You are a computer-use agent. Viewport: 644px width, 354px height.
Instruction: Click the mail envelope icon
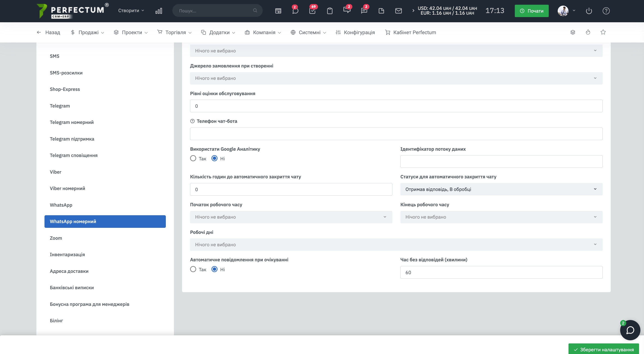coord(398,11)
